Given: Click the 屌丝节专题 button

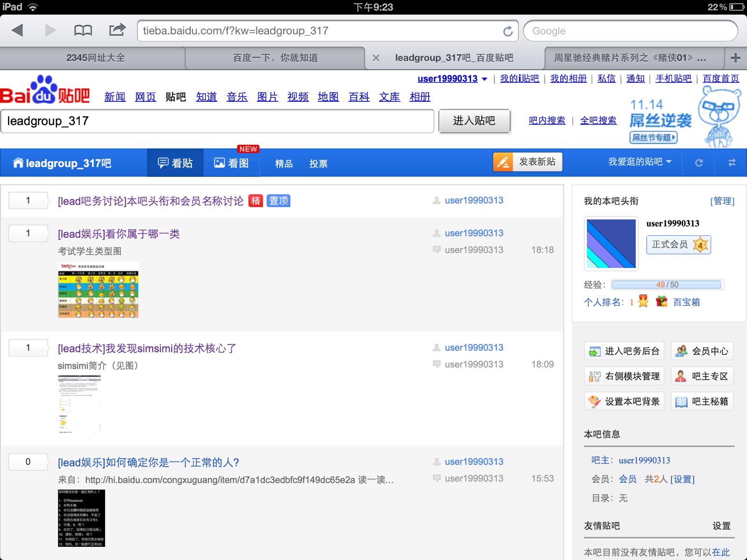Looking at the screenshot, I should click(x=654, y=137).
